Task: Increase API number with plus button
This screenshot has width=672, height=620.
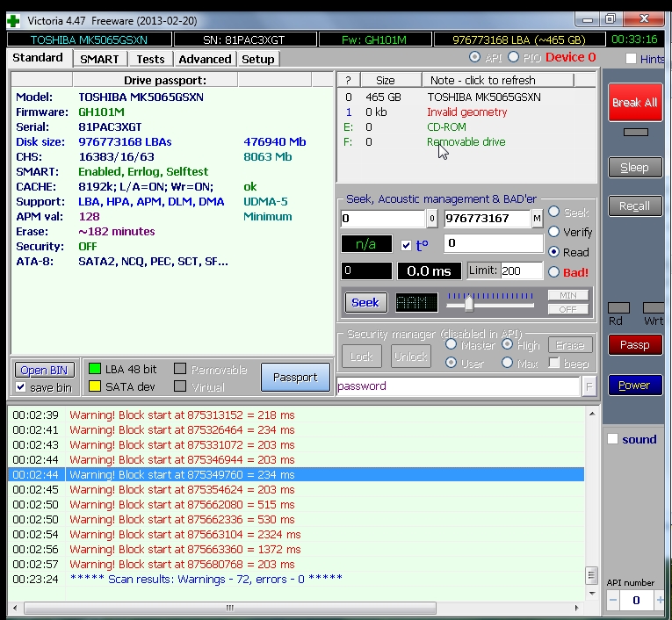Action: click(660, 601)
